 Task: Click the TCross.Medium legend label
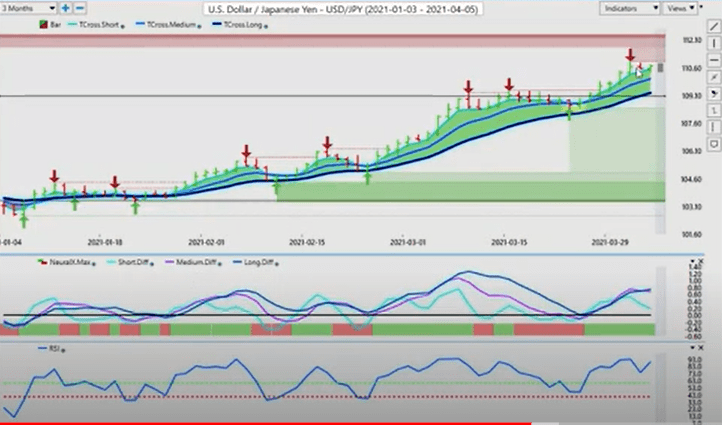[x=171, y=25]
